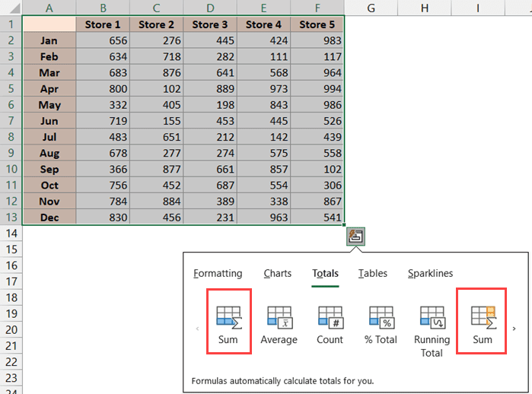Select column header A
The width and height of the screenshot is (532, 394).
49,7
